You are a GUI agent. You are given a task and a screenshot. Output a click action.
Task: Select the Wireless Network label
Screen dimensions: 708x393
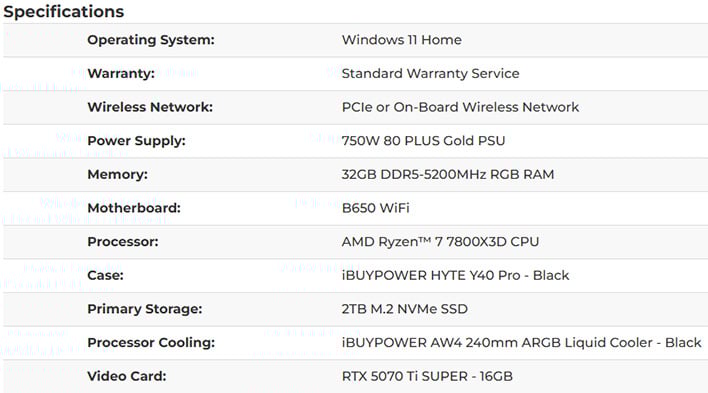pyautogui.click(x=150, y=107)
